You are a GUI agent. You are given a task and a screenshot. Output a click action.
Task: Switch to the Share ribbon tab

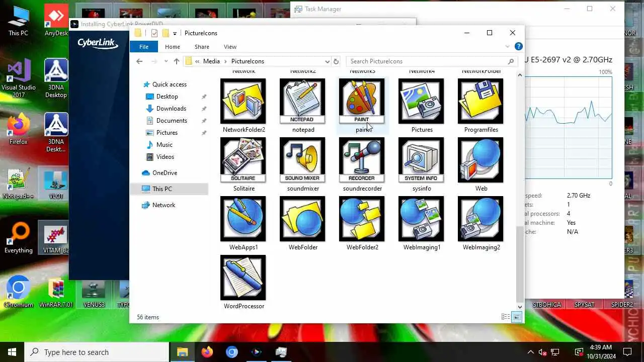[202, 47]
